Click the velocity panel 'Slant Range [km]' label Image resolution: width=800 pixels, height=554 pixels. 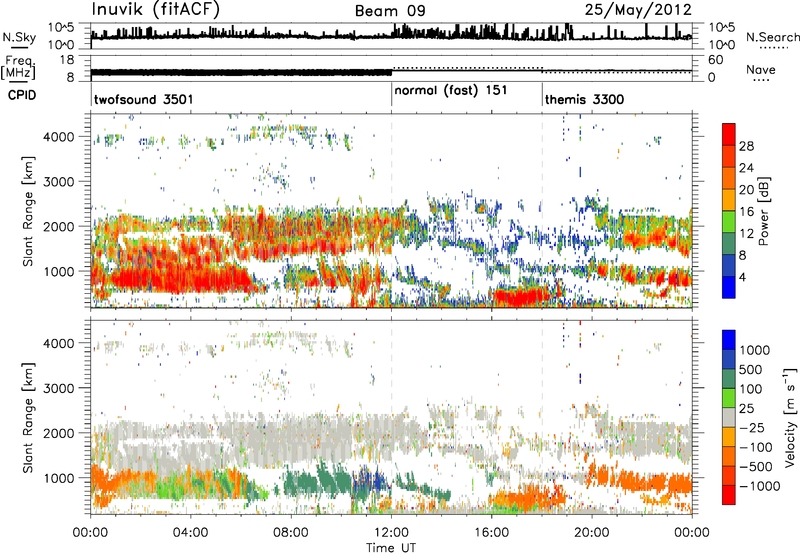28,417
